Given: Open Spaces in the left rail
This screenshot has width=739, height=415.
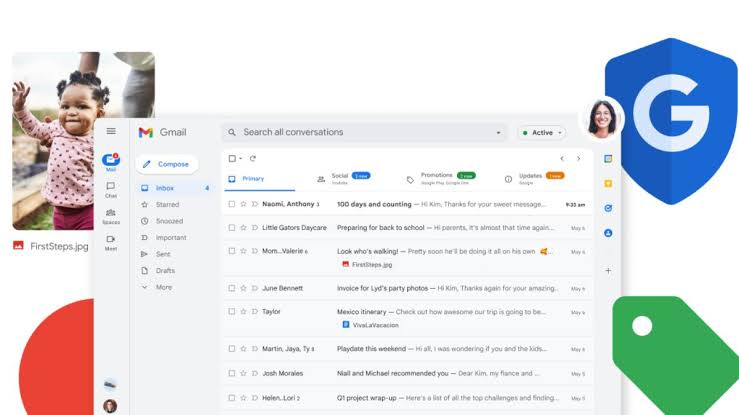Looking at the screenshot, I should 111,213.
